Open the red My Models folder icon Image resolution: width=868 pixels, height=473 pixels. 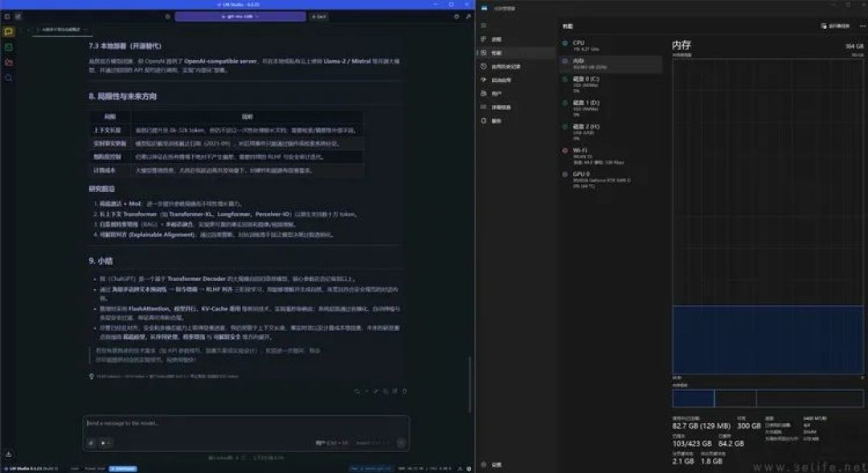(x=8, y=63)
